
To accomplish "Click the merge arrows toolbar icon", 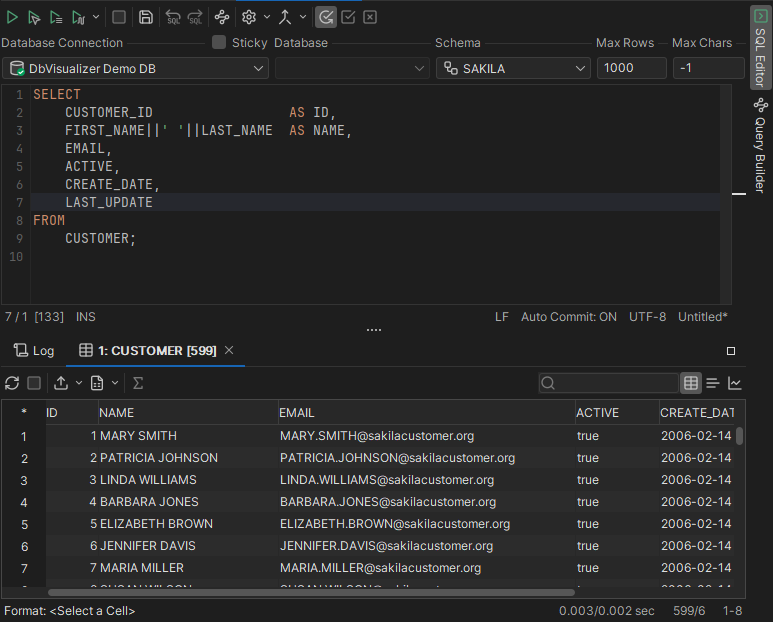I will tap(285, 18).
